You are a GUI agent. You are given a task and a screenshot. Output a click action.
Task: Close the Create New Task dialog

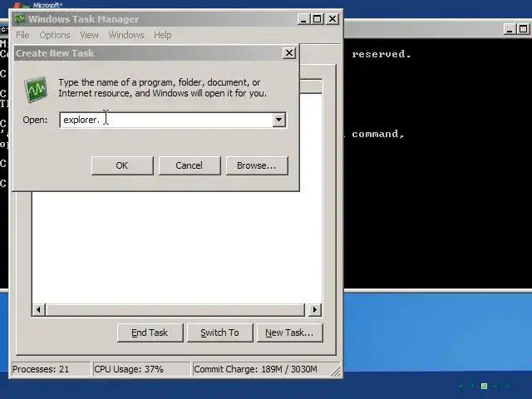pos(289,53)
